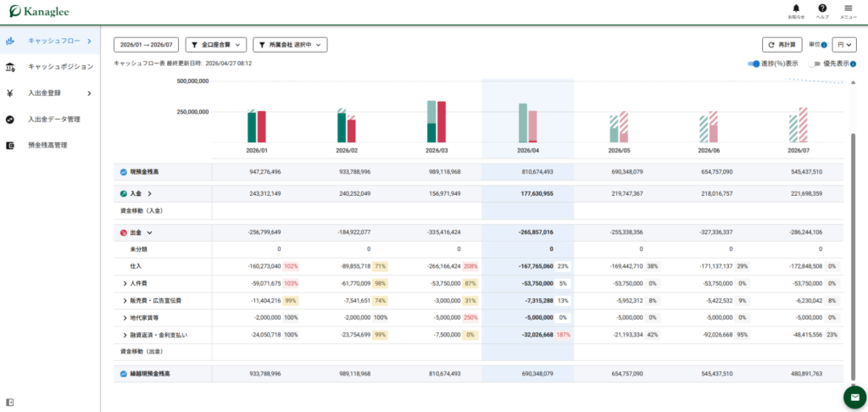Click the 繰越現預金残高 row icon
The image size is (868, 412).
click(124, 374)
